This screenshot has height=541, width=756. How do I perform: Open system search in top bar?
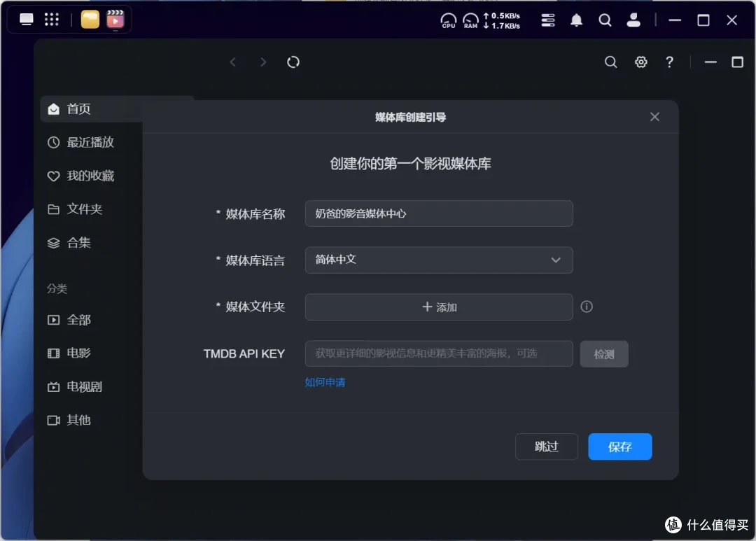coord(605,20)
